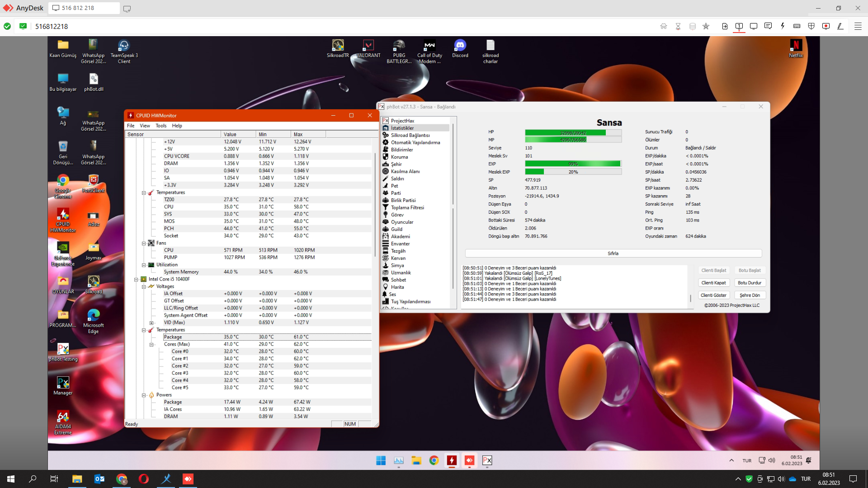Click Clienti Göster button in phBot

click(713, 295)
